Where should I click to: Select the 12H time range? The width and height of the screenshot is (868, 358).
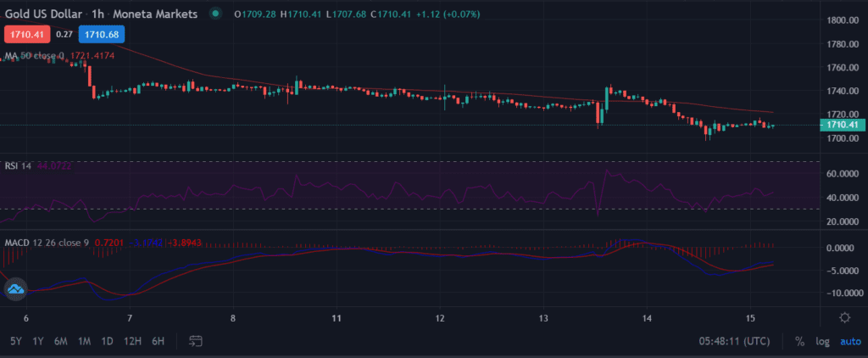coord(133,341)
